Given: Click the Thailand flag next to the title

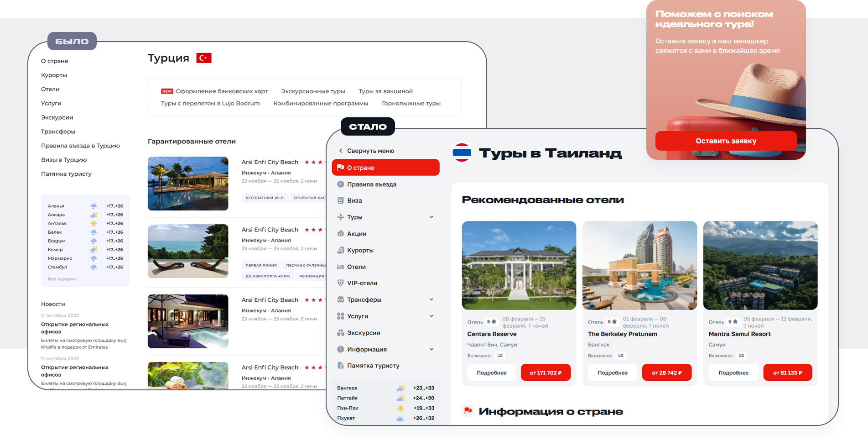Looking at the screenshot, I should pyautogui.click(x=461, y=153).
